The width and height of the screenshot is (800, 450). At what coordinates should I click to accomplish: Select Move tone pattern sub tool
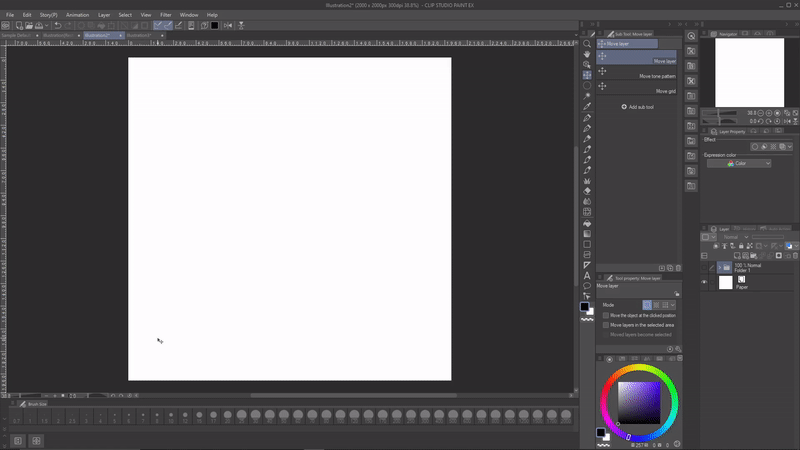(x=637, y=72)
